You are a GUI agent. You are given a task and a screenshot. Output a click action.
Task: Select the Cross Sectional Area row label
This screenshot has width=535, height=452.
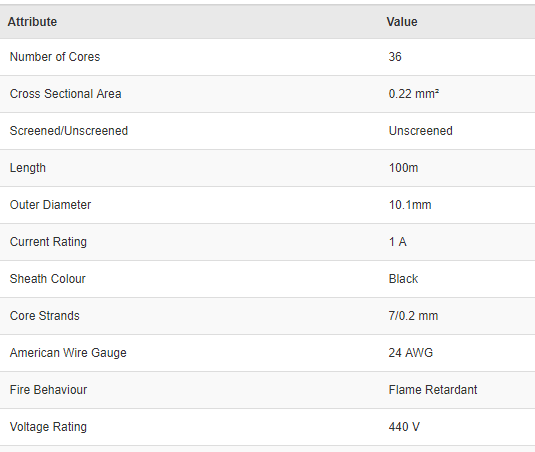[x=65, y=94]
